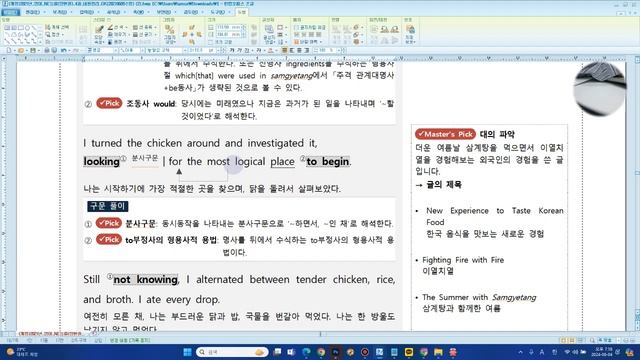
Task: Click the print icon
Action: [x=47, y=51]
